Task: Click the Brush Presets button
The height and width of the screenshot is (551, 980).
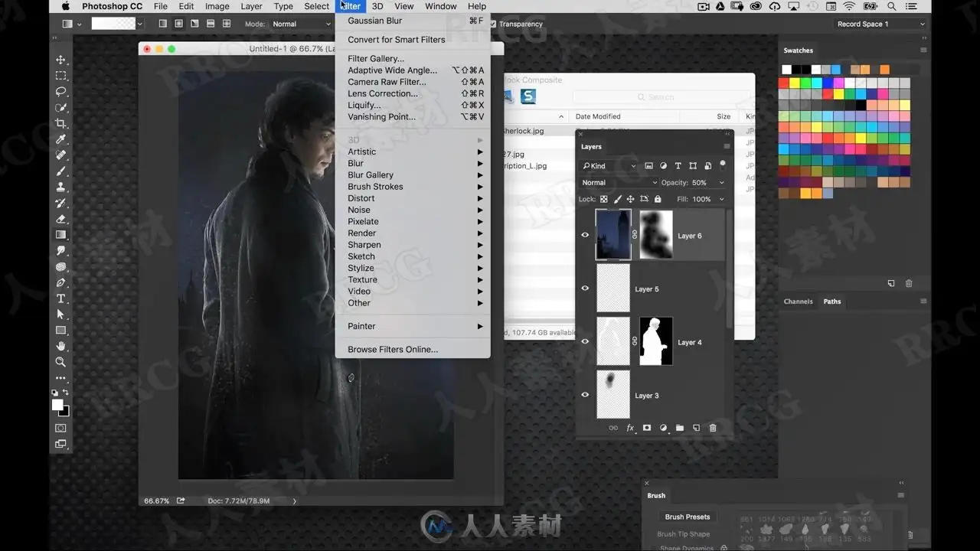Action: coord(688,517)
